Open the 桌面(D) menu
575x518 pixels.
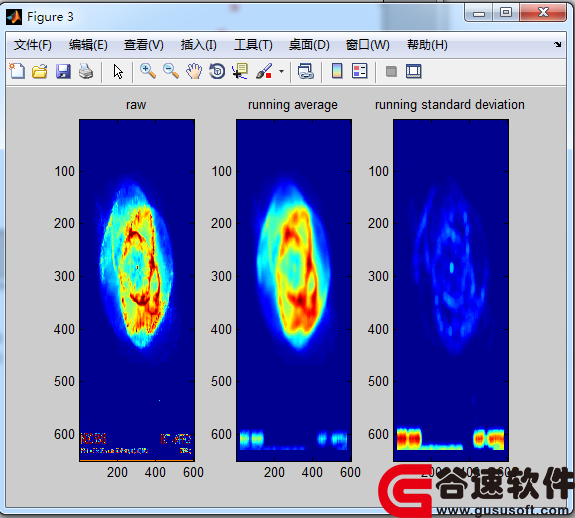point(309,45)
